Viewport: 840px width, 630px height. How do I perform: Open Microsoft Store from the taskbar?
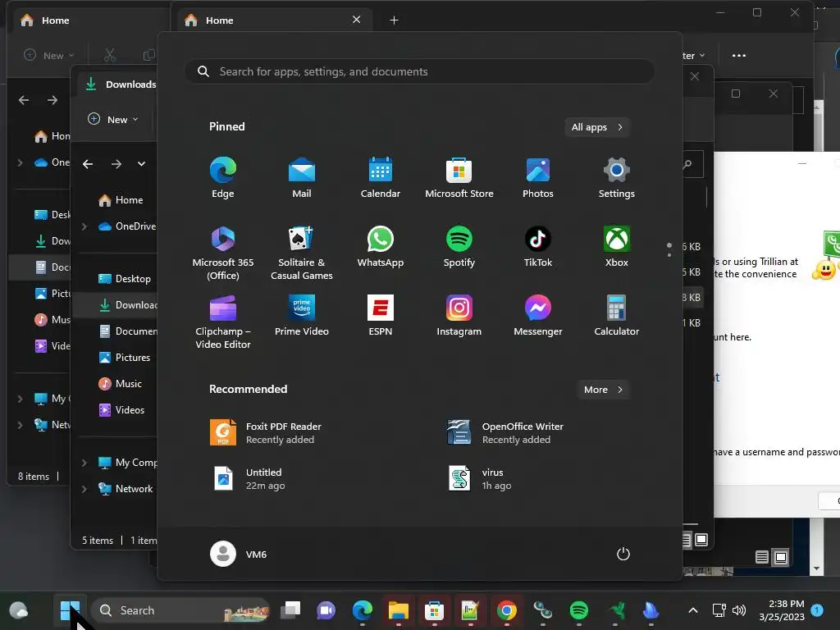click(434, 610)
